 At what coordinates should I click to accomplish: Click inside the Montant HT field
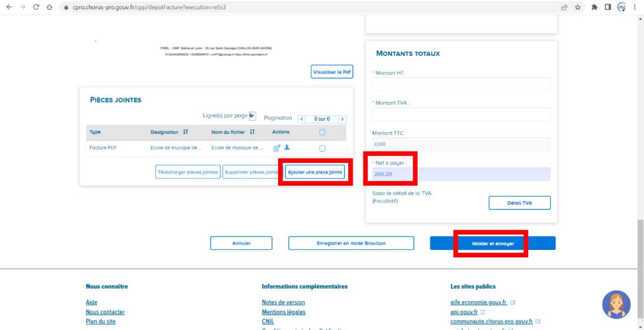tap(462, 84)
